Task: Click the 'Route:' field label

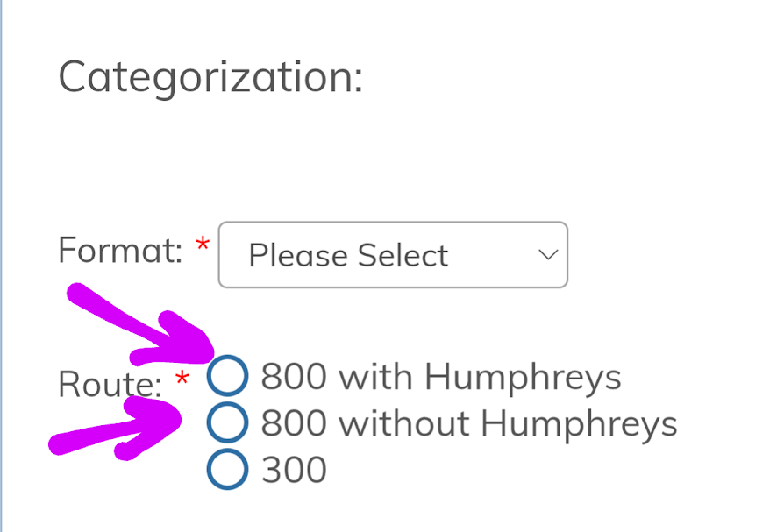Action: [x=110, y=385]
